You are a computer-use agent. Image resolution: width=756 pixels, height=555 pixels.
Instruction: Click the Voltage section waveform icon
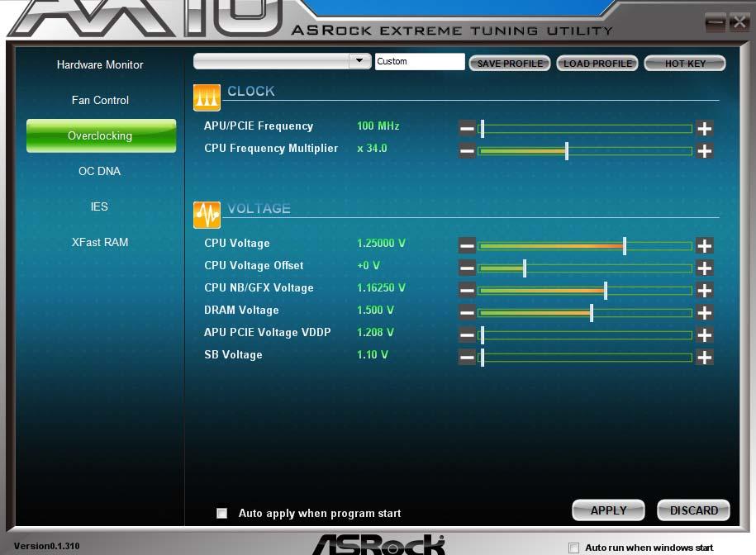(207, 215)
